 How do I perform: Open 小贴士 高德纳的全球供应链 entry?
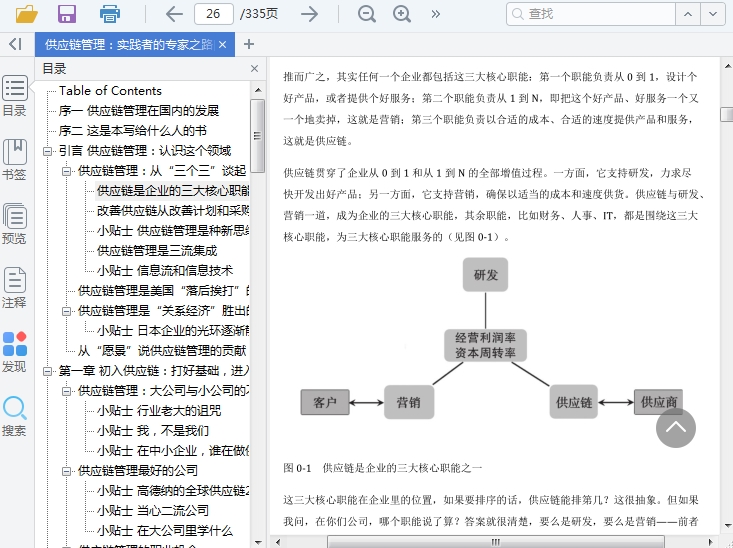[172, 491]
